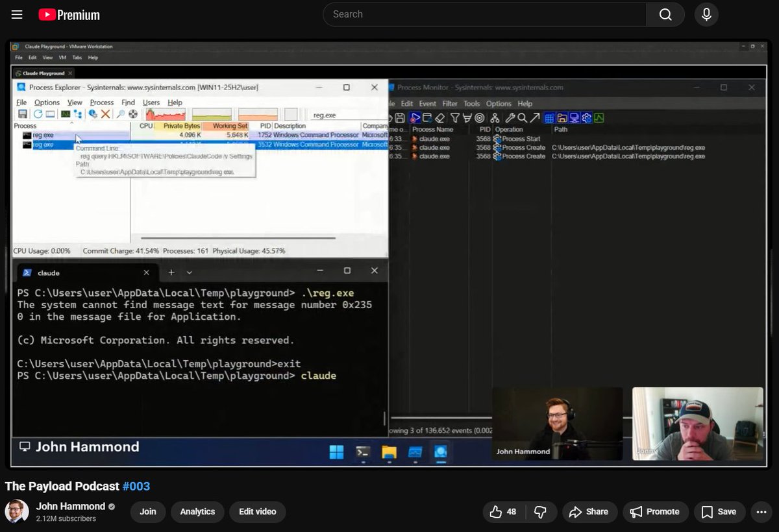The image size is (779, 532).
Task: Click magnifier Find icon in Process Explorer
Action: [x=121, y=114]
